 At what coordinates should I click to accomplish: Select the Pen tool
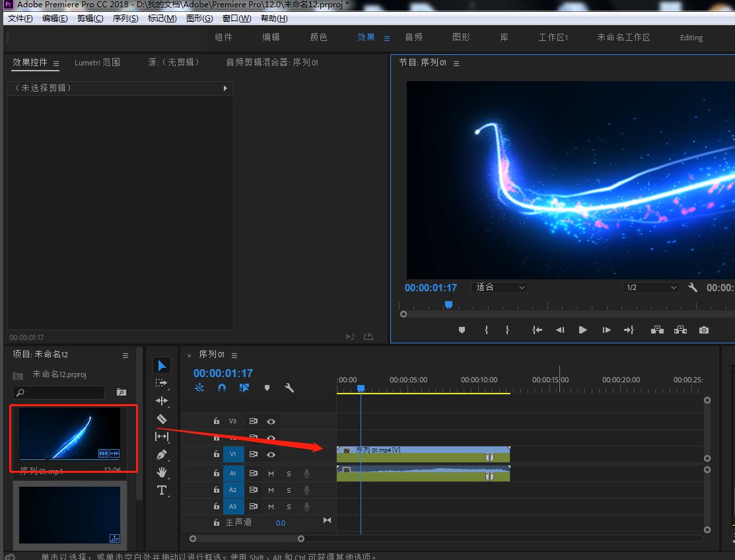[x=162, y=454]
